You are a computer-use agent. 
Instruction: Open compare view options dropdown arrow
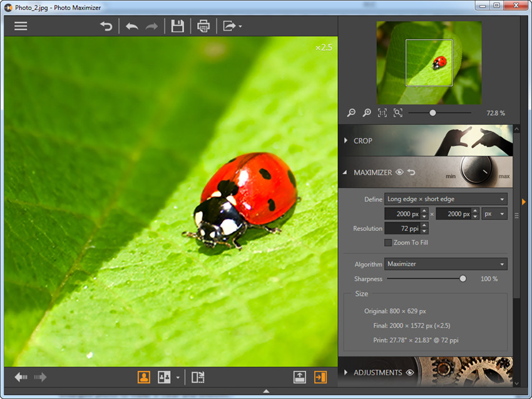[178, 377]
